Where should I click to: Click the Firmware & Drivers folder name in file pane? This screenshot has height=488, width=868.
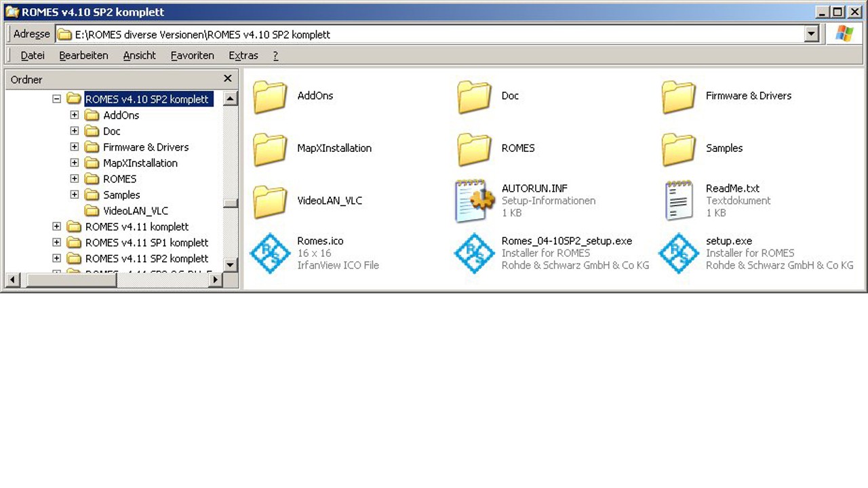pos(749,96)
